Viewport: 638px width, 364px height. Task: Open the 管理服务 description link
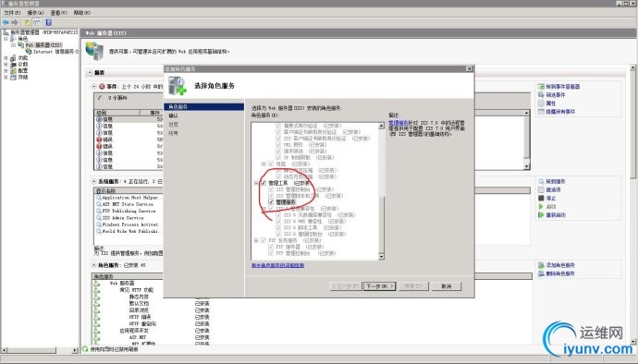coord(398,123)
